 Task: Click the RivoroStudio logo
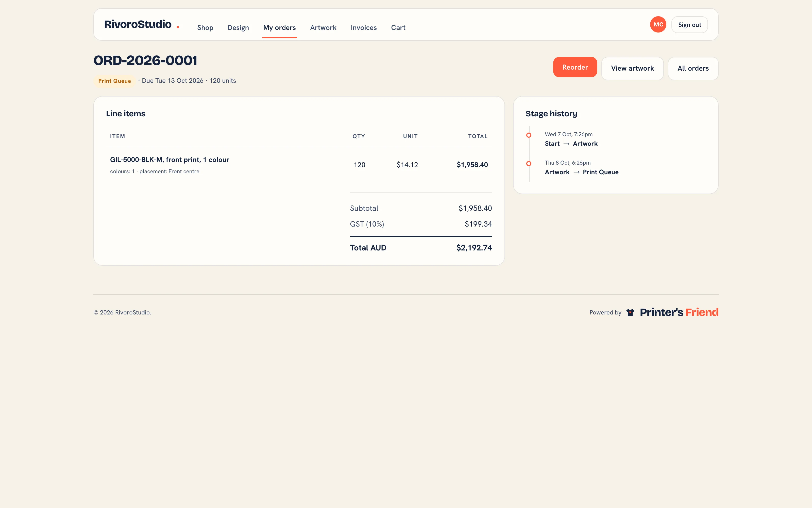[142, 24]
